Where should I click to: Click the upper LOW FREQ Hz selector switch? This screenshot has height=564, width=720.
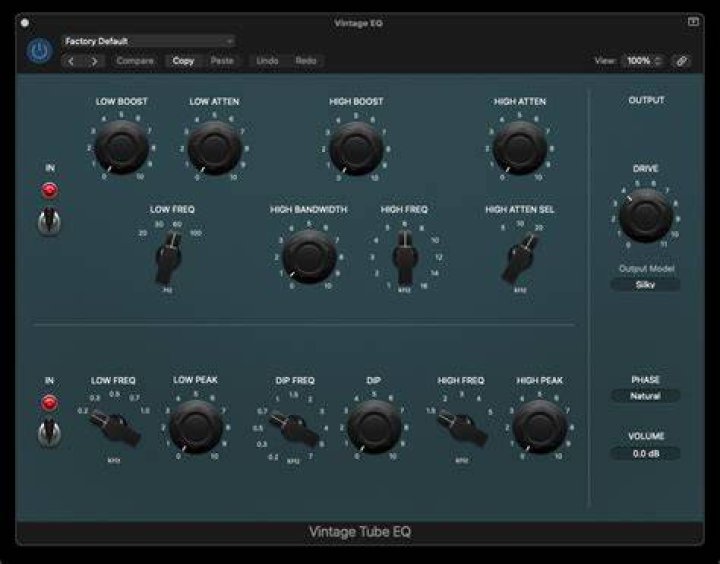pyautogui.click(x=169, y=258)
